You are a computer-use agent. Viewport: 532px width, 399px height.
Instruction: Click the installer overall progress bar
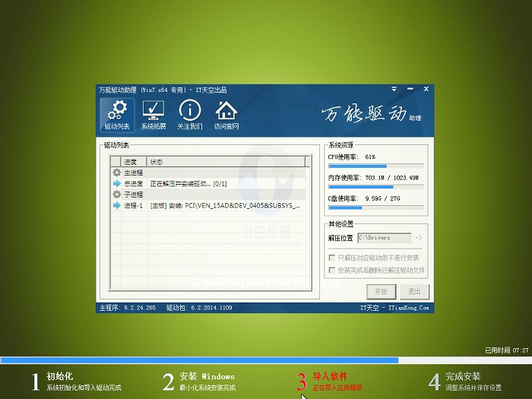(x=266, y=360)
